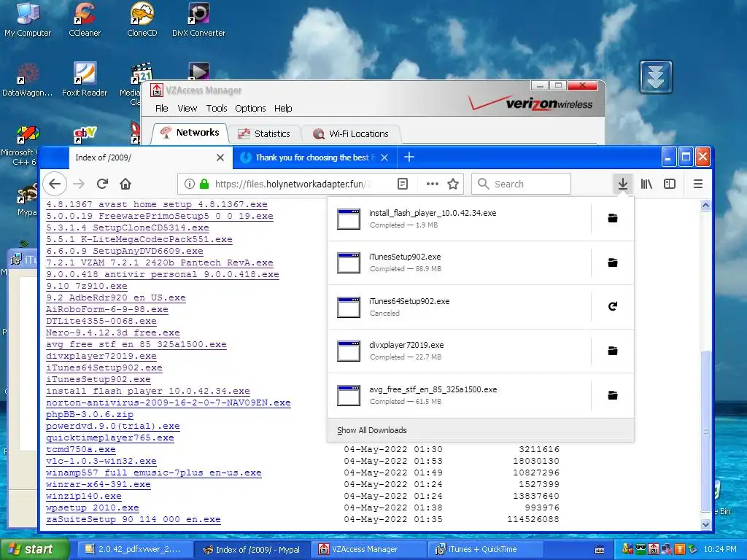Open link winzip140.exe
Viewport: 747px width, 560px height.
coord(84,496)
